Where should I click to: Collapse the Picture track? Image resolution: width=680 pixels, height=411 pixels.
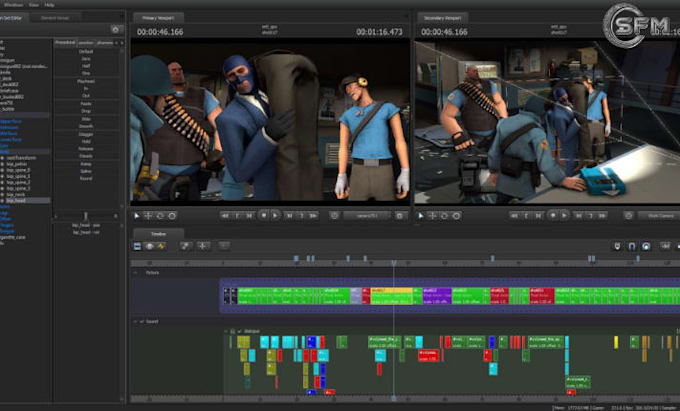(135, 273)
